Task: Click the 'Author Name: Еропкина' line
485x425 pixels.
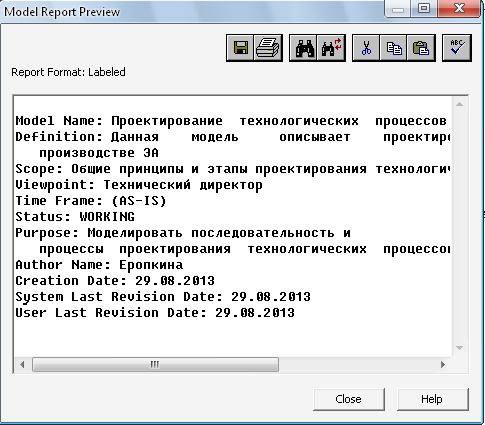Action: click(x=99, y=265)
